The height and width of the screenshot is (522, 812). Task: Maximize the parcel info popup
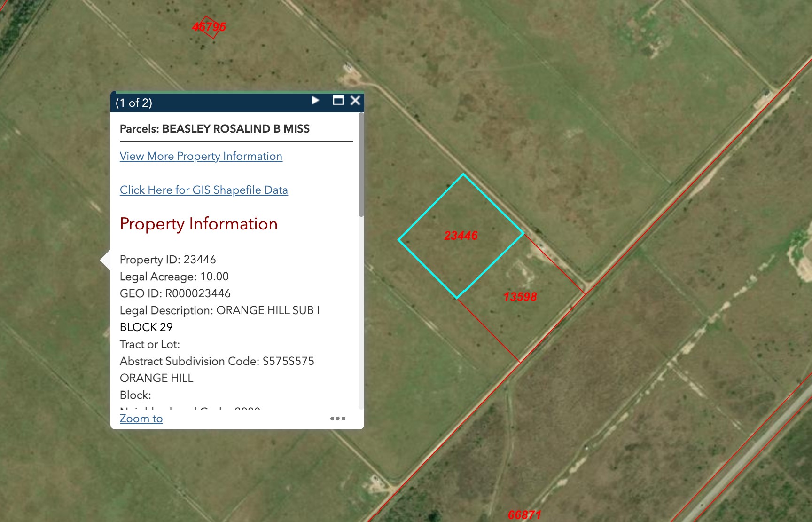point(338,100)
